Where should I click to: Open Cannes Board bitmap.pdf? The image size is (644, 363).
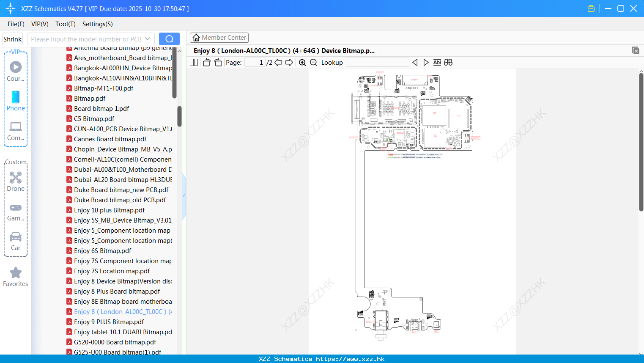(x=106, y=139)
